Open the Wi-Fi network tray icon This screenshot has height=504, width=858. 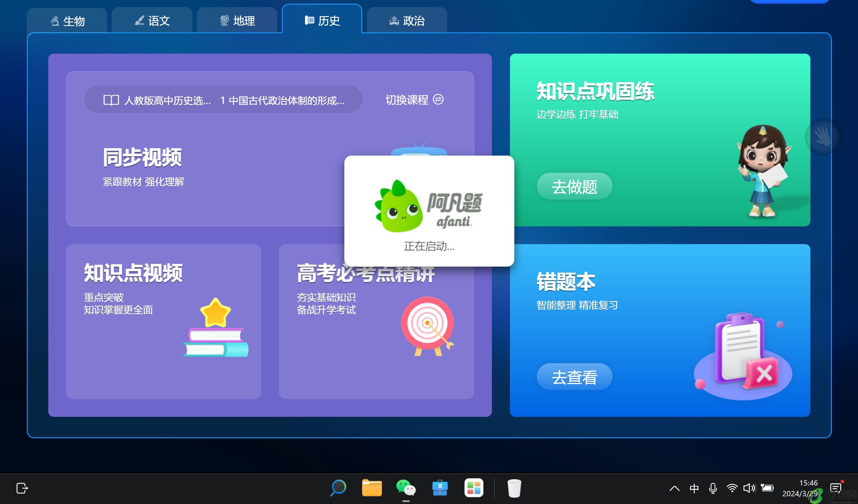tap(732, 488)
